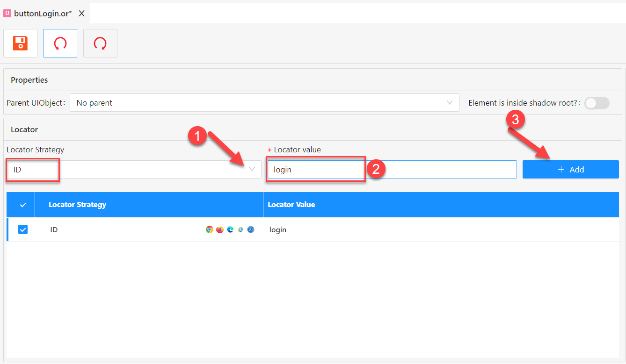Click the Safari icon in the ID row
This screenshot has height=364, width=626.
tap(251, 229)
